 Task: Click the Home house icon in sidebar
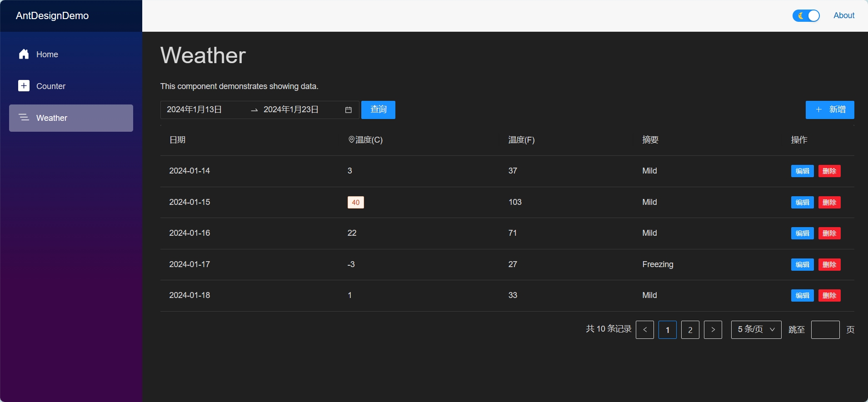tap(24, 54)
